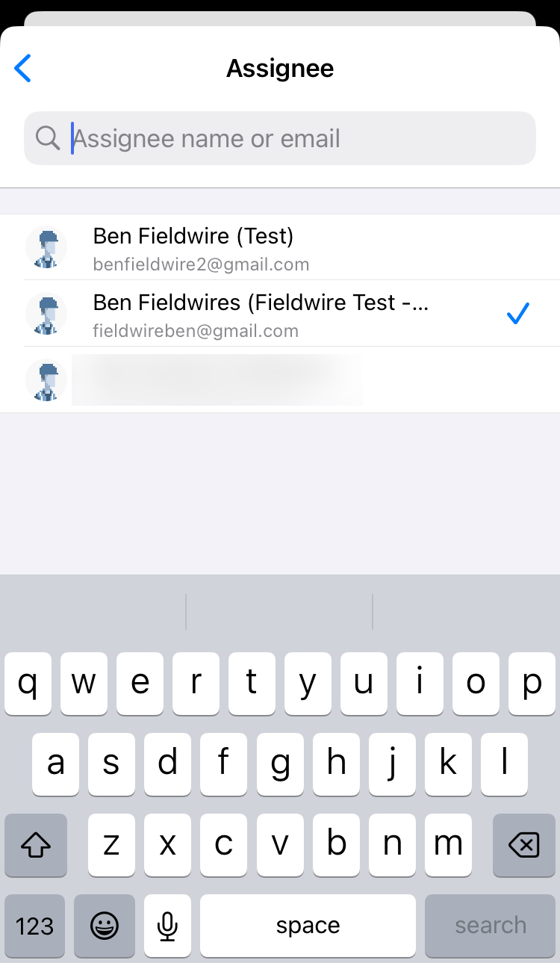Toggle the shift key
The height and width of the screenshot is (963, 560).
click(x=36, y=845)
